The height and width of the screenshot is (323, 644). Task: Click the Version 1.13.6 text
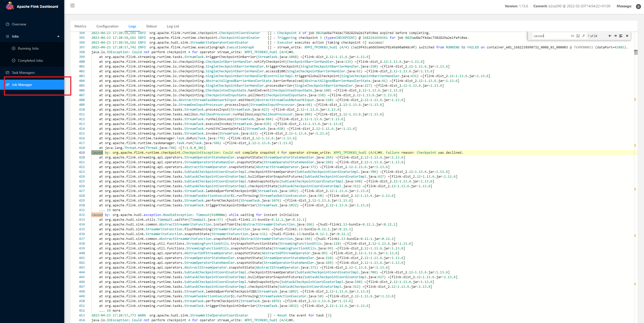click(x=516, y=6)
